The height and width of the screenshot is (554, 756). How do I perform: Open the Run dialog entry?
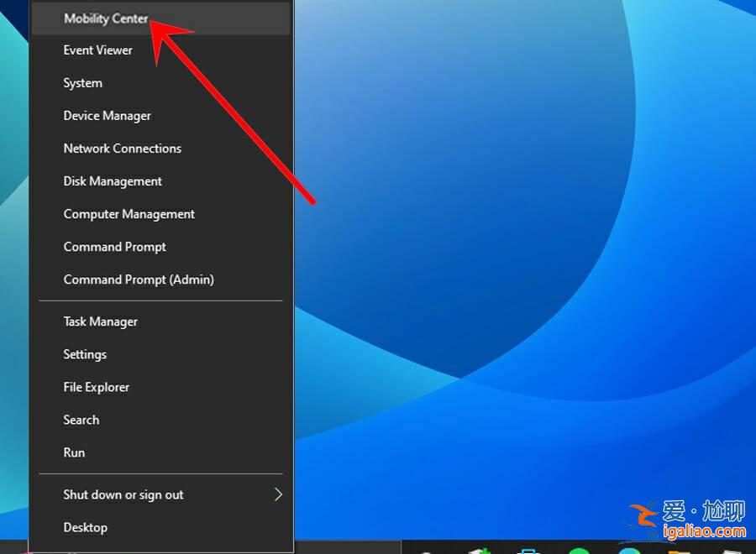click(74, 452)
